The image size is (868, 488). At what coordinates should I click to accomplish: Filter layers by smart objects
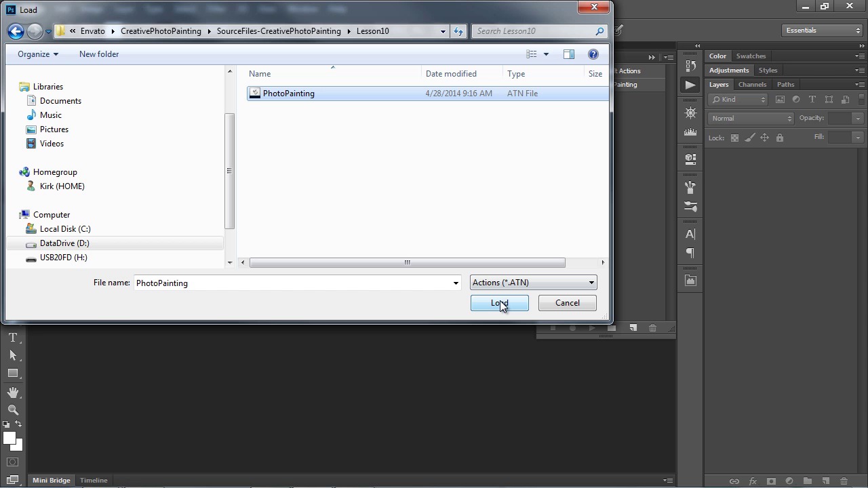click(845, 100)
